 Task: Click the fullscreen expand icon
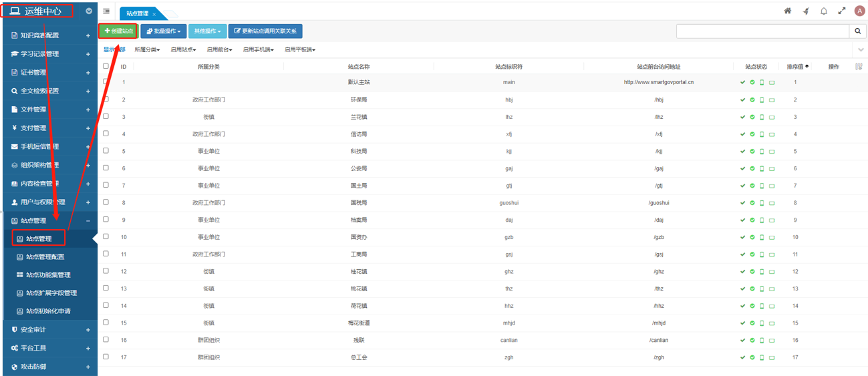[x=842, y=11]
